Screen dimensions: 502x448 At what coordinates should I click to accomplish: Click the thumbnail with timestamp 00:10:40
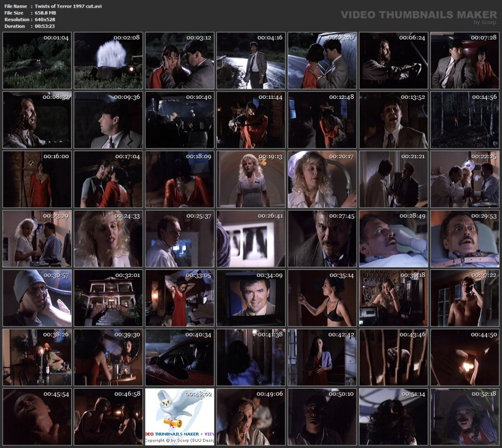(179, 120)
